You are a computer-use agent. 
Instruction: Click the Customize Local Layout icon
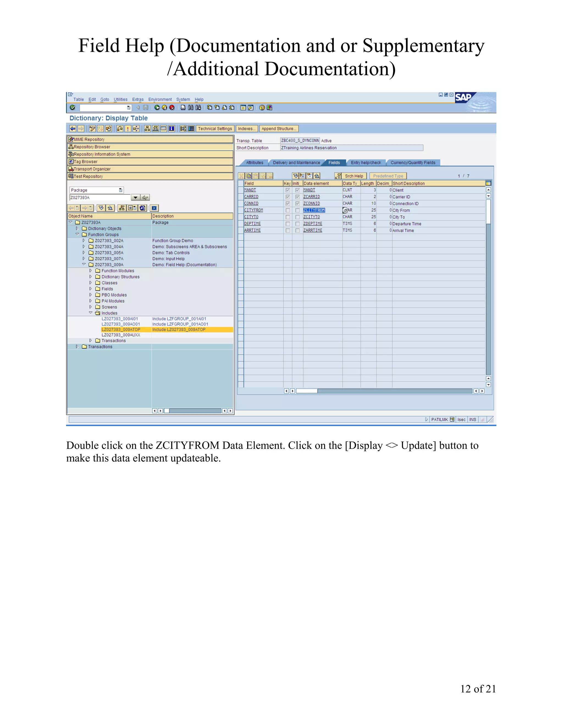tap(269, 108)
